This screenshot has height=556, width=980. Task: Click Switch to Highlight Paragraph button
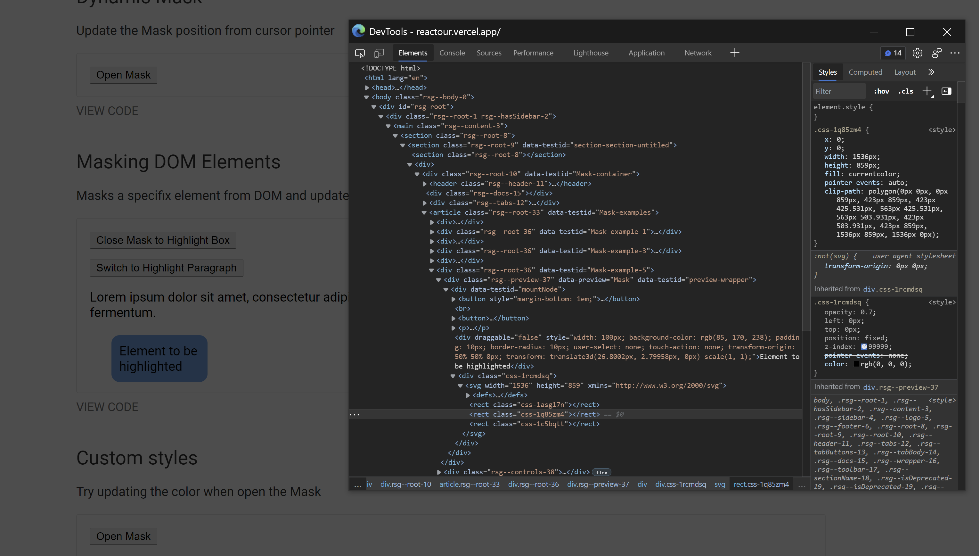167,268
